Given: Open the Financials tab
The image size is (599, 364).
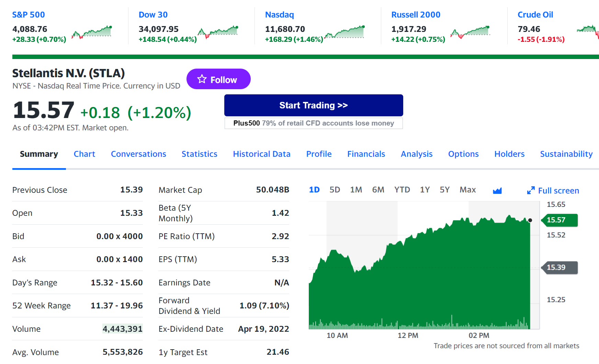Looking at the screenshot, I should [366, 154].
